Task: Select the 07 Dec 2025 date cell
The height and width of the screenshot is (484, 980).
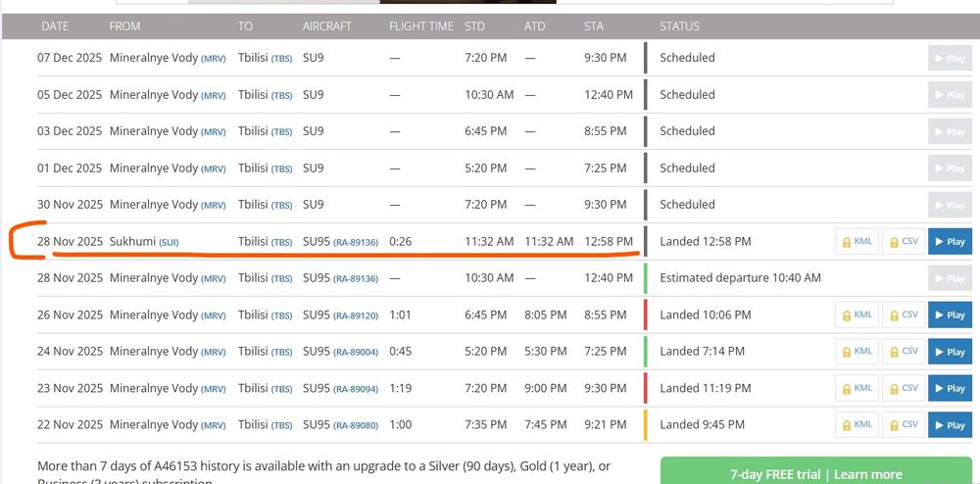Action: (x=70, y=58)
